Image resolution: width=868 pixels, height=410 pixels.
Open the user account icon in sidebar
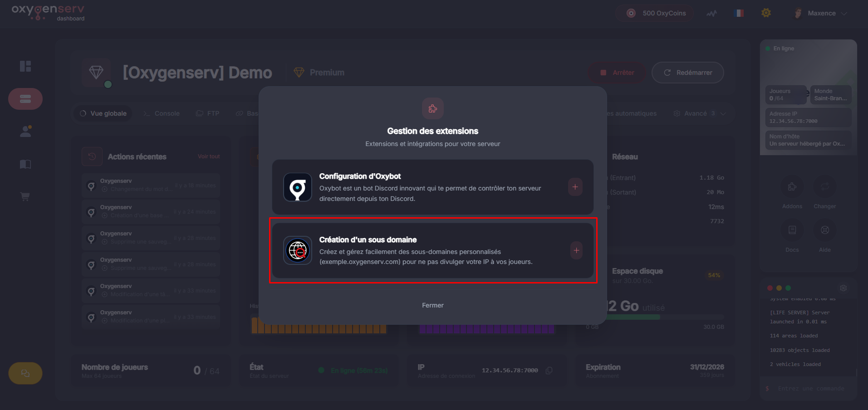click(25, 132)
